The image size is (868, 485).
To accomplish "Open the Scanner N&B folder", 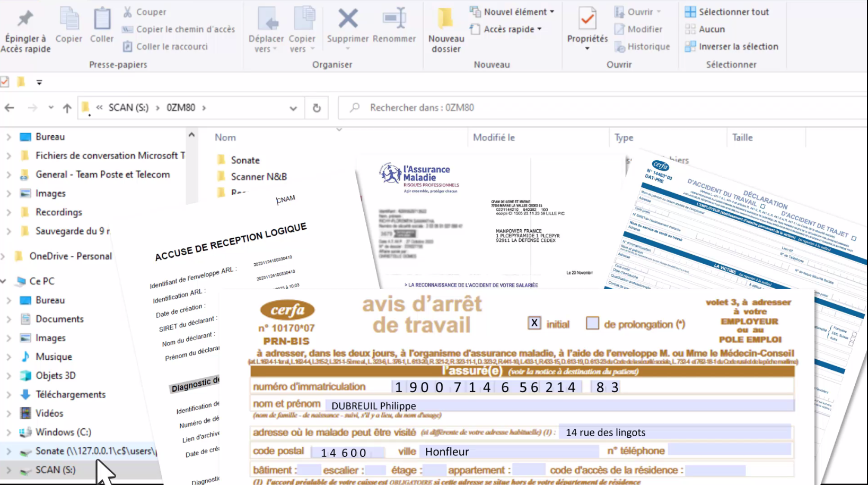I will pyautogui.click(x=259, y=177).
